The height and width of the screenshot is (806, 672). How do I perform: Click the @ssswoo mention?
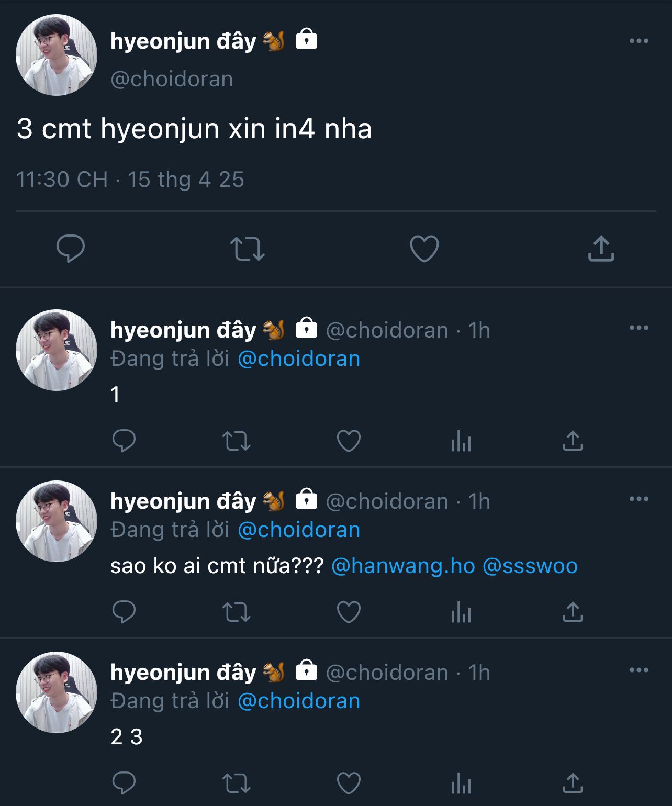click(530, 566)
